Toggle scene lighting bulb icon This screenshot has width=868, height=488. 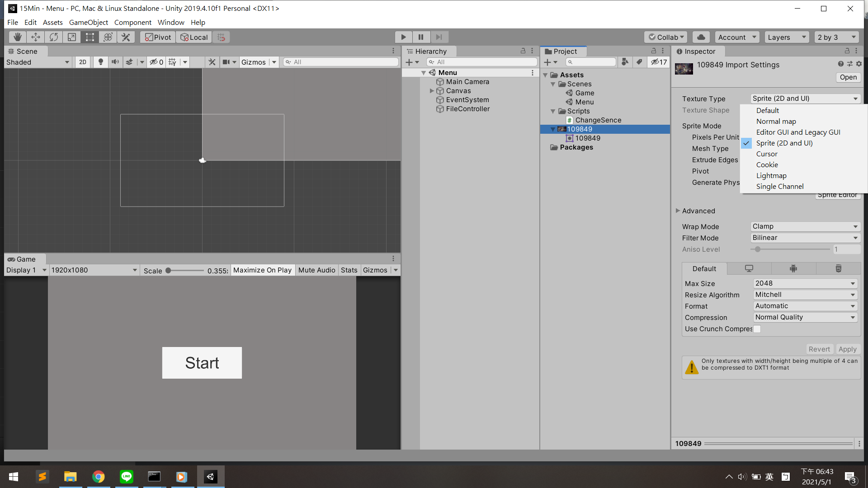click(101, 62)
